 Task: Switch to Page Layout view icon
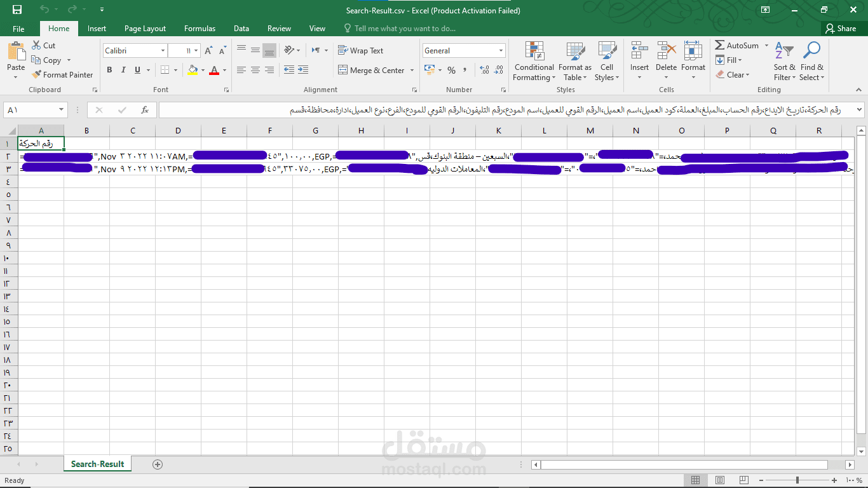[719, 480]
